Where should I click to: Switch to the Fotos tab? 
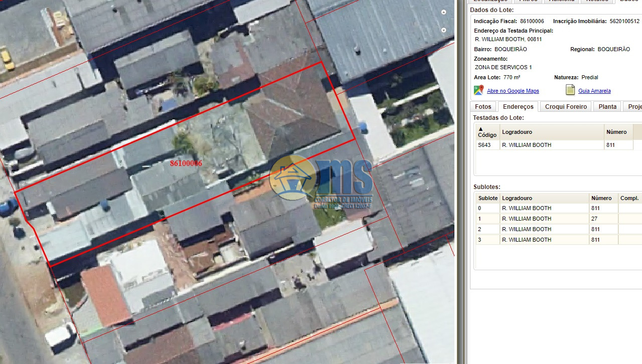[x=483, y=107]
